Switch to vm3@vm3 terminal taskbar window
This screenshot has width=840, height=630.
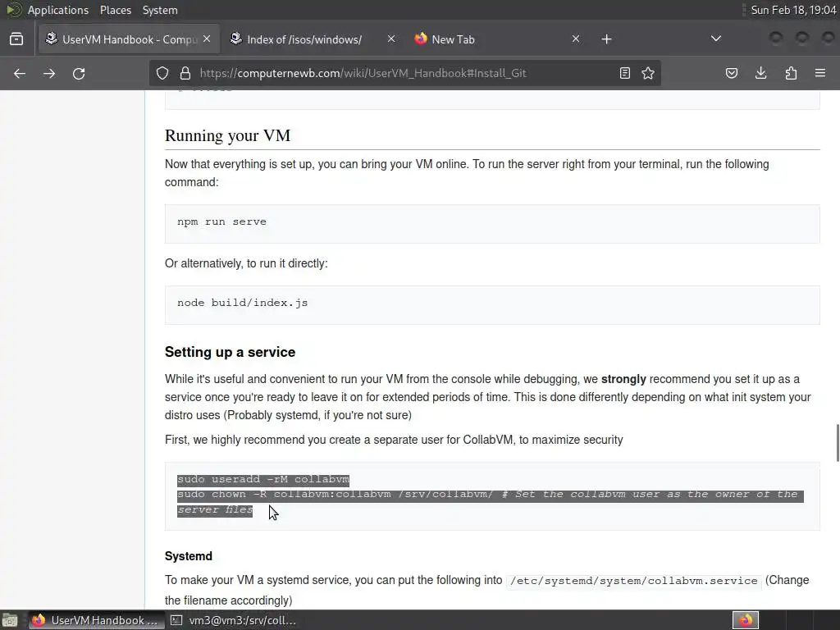pyautogui.click(x=234, y=620)
